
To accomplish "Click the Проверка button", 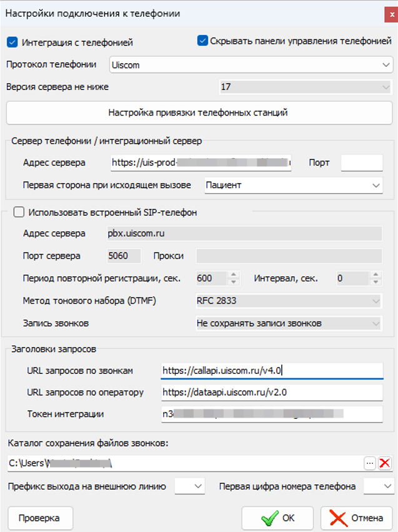I will click(41, 518).
